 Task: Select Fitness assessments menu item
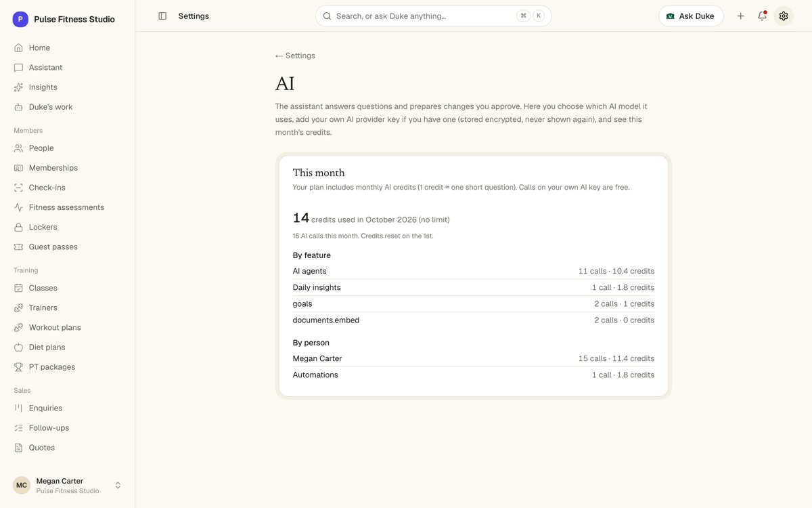pyautogui.click(x=68, y=207)
